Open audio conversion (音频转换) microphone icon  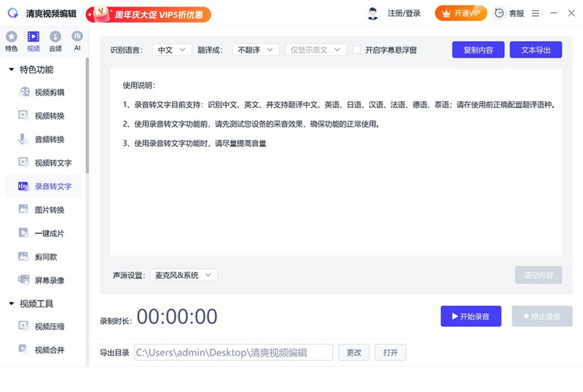23,139
